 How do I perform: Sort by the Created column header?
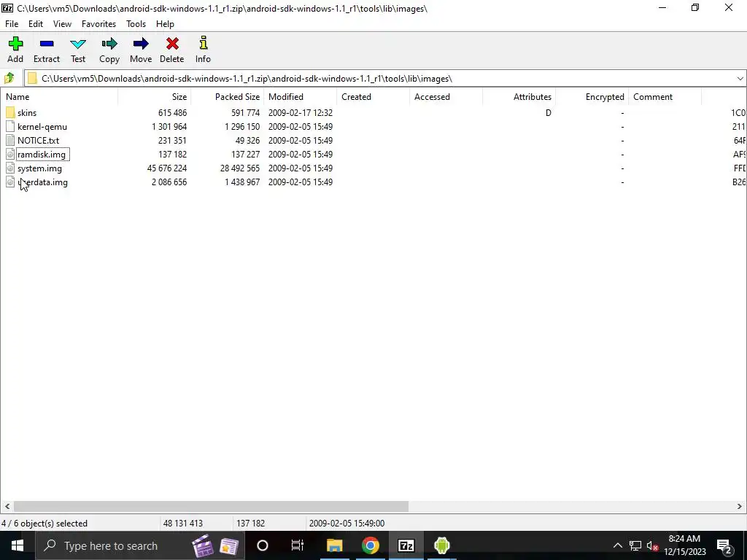373,97
